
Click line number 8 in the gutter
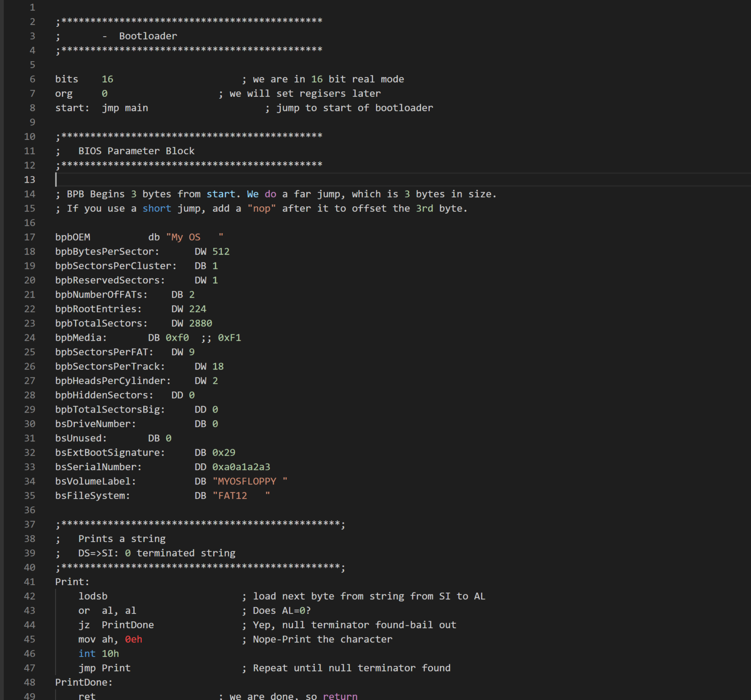click(x=32, y=108)
